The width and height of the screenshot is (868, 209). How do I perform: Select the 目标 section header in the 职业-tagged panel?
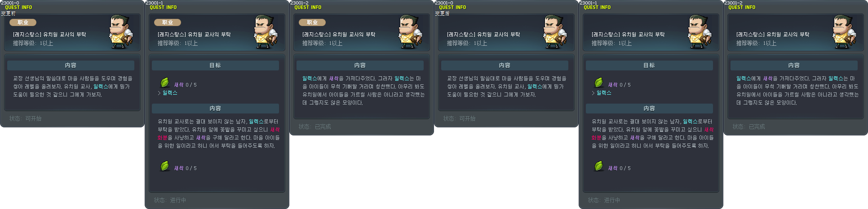click(215, 65)
